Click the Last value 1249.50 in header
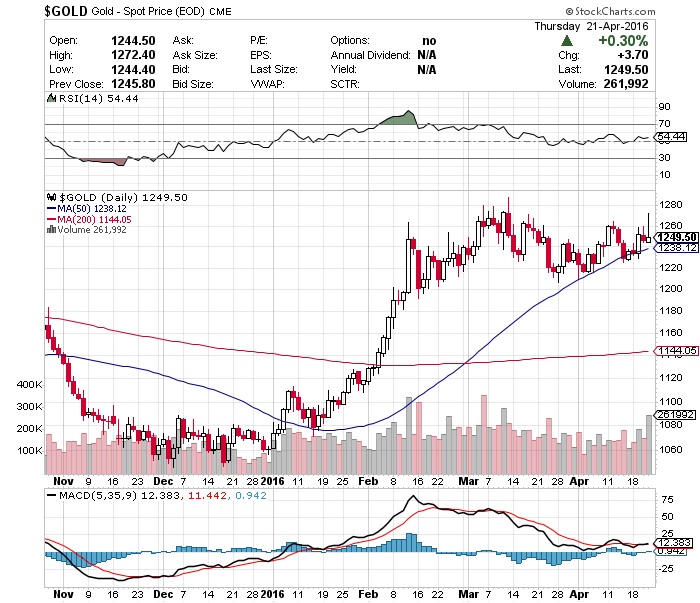The width and height of the screenshot is (700, 603). point(626,70)
